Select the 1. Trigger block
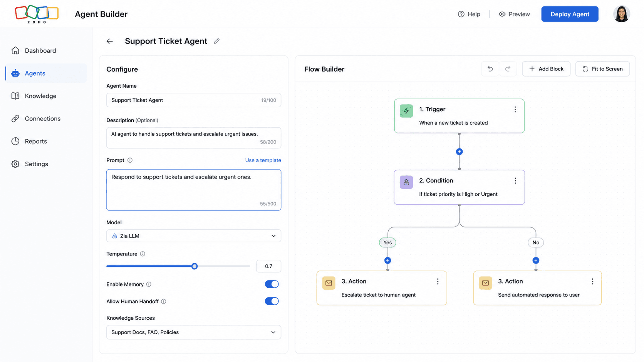 [x=459, y=116]
